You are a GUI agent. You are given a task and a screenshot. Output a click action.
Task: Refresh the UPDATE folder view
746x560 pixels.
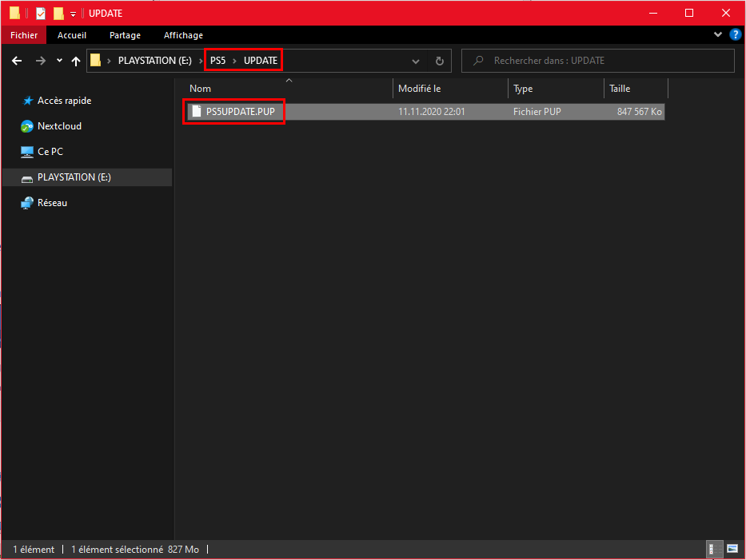pyautogui.click(x=440, y=61)
